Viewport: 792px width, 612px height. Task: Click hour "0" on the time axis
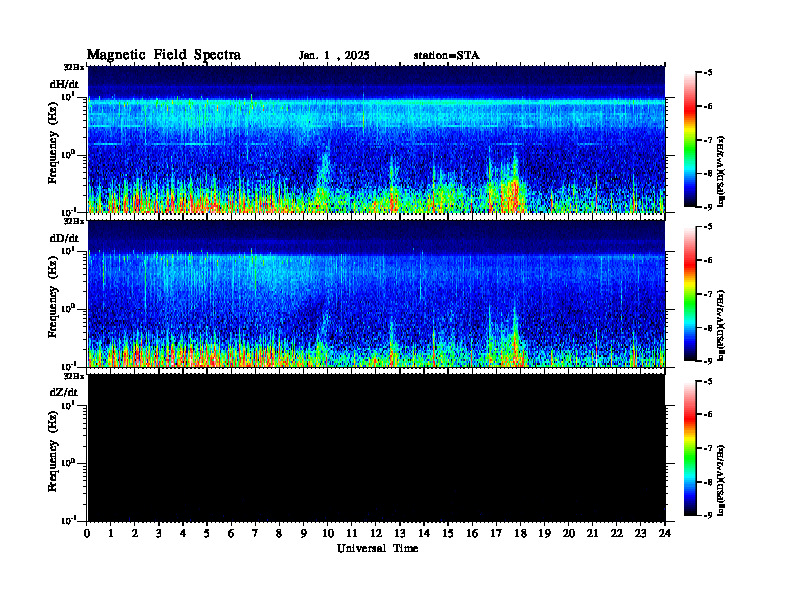tap(87, 534)
